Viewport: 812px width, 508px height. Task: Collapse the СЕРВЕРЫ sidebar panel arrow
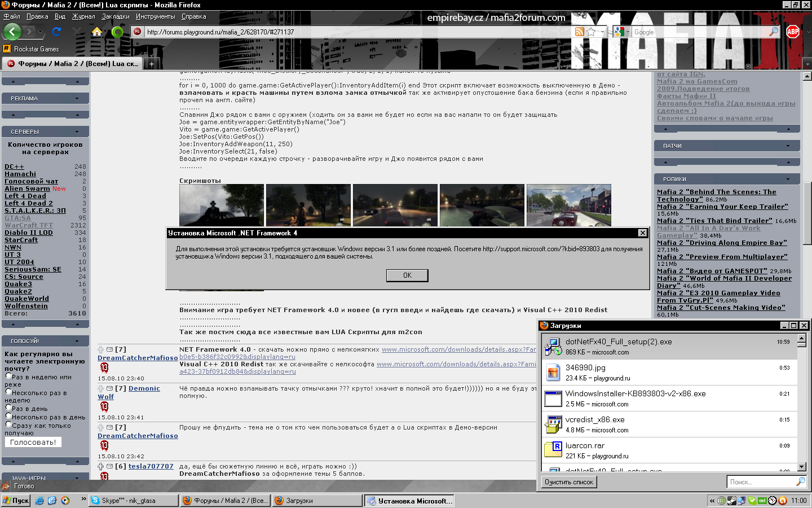[77, 132]
